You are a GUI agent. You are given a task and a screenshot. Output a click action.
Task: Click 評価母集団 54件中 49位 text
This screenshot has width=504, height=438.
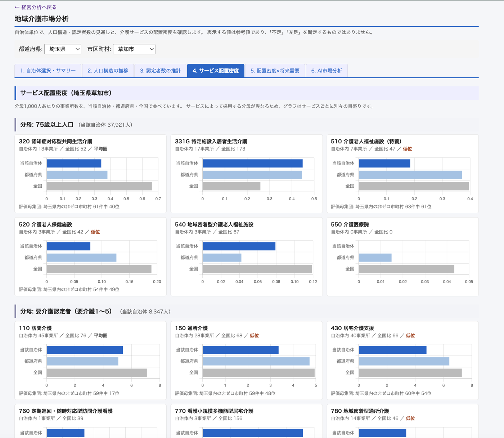pyautogui.click(x=69, y=290)
